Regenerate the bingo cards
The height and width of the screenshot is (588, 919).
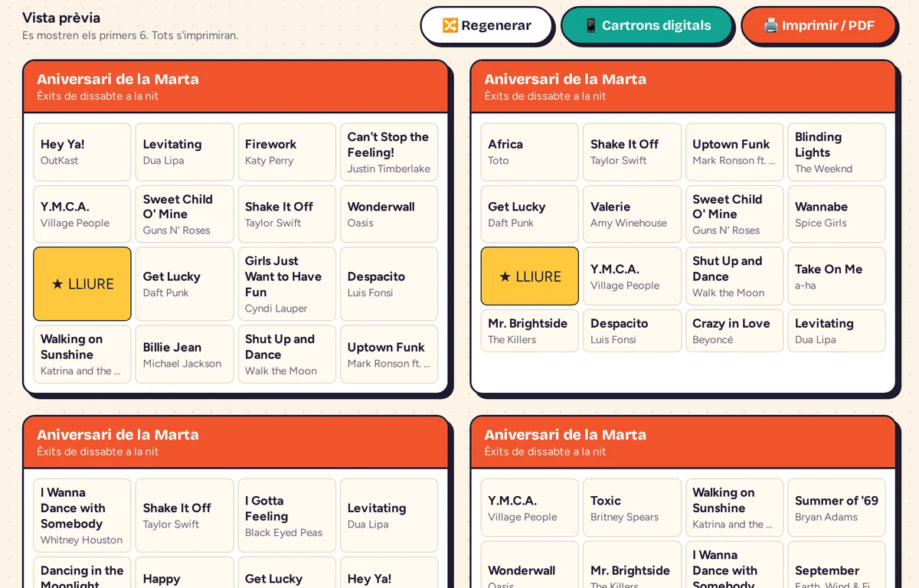(x=487, y=25)
